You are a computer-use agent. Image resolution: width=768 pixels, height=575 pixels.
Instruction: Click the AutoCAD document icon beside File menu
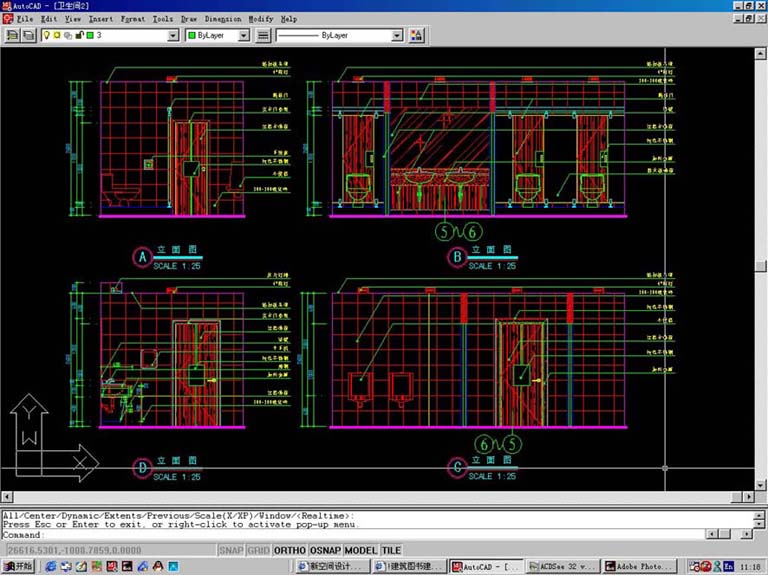pyautogui.click(x=8, y=18)
